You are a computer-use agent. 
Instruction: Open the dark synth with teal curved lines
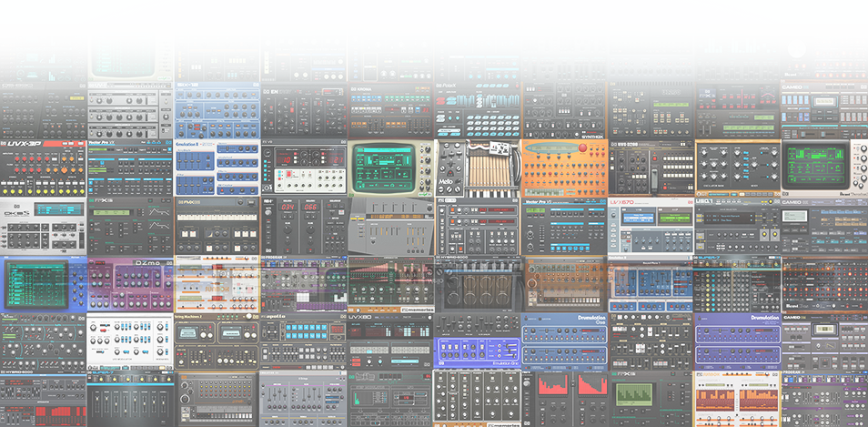tap(43, 341)
